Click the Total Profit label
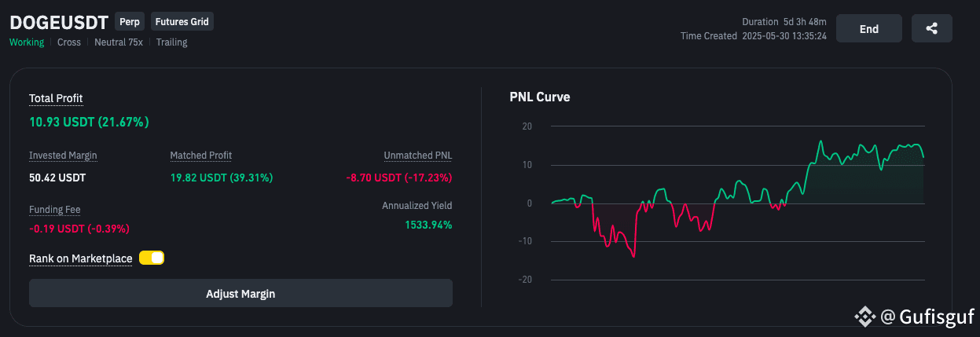This screenshot has height=337, width=980. point(56,98)
